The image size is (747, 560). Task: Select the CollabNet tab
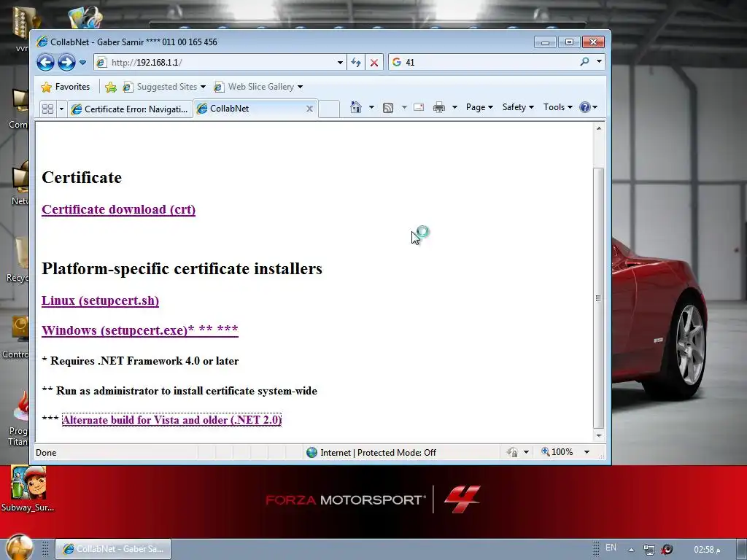(249, 109)
